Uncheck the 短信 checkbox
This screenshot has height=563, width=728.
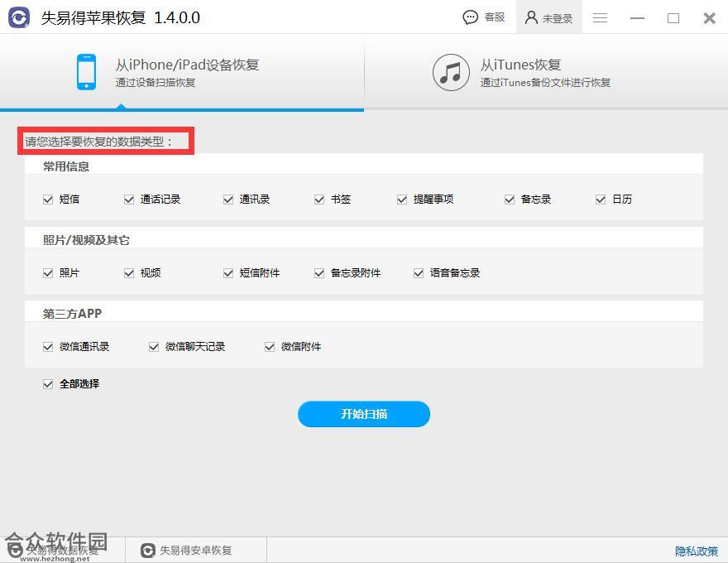coord(48,200)
